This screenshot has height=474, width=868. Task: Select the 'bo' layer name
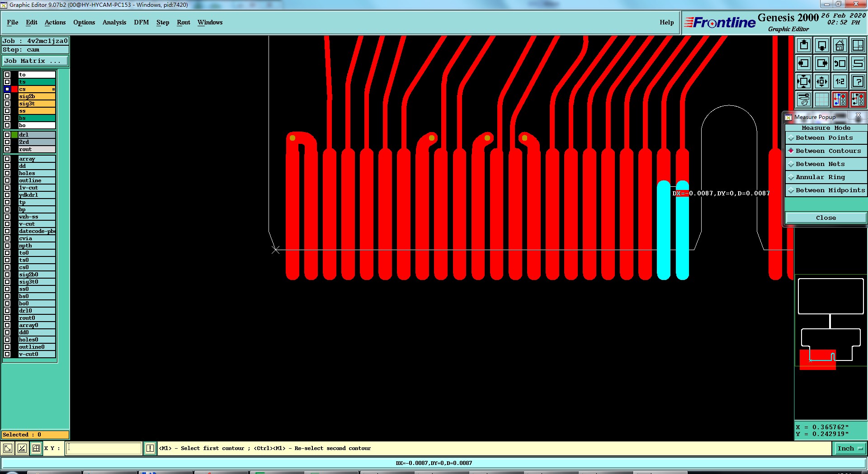[x=37, y=125]
